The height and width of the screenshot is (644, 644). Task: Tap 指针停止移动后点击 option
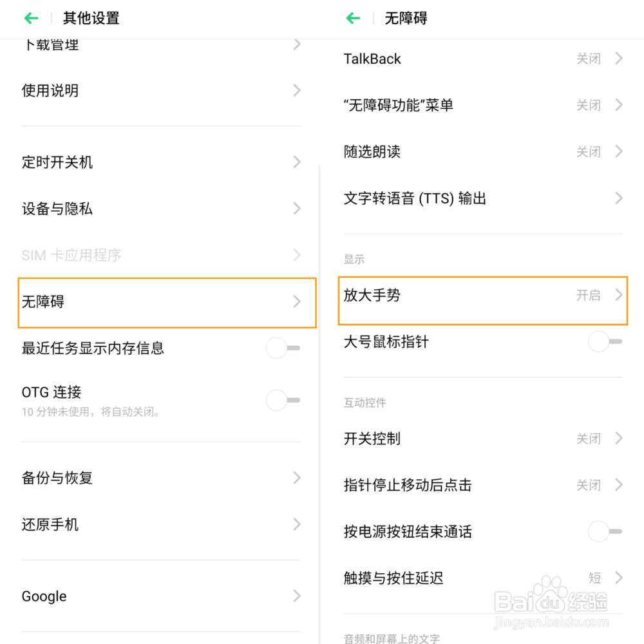coord(483,485)
